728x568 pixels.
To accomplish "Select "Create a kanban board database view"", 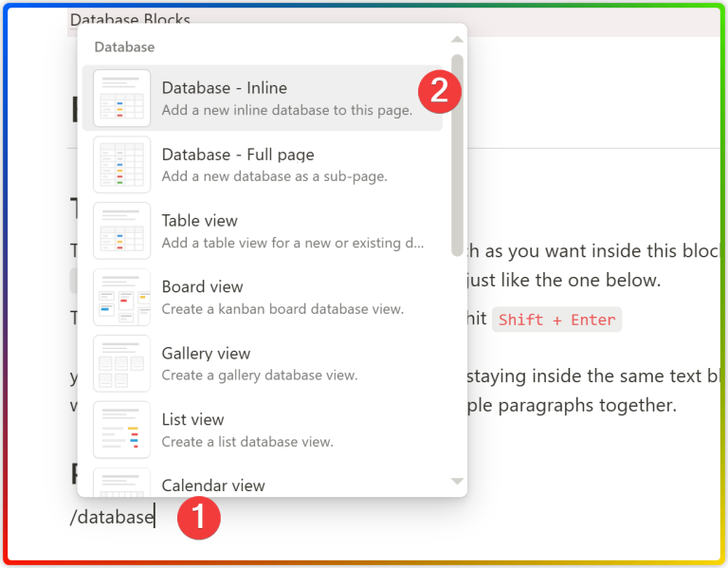I will coord(282,309).
